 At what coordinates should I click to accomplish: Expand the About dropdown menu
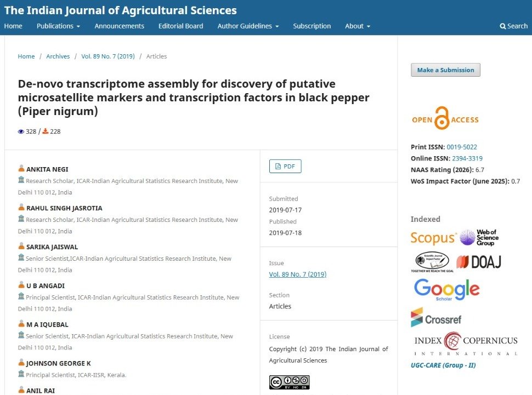357,26
